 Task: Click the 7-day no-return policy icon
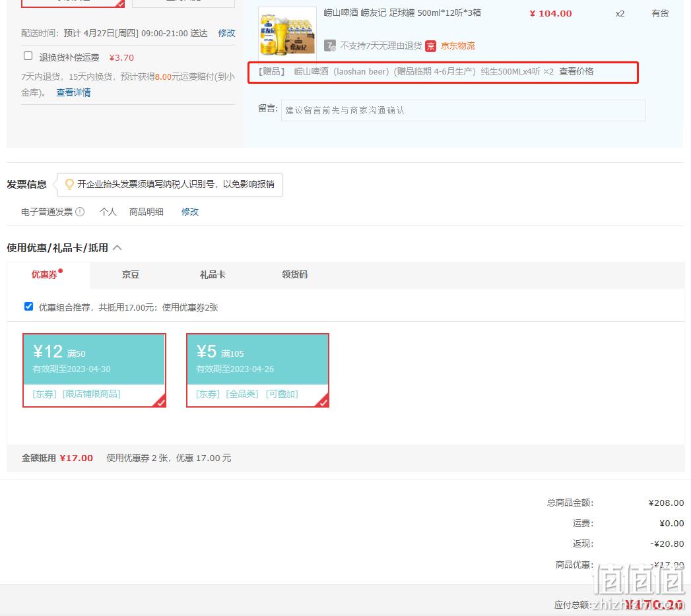[x=329, y=46]
